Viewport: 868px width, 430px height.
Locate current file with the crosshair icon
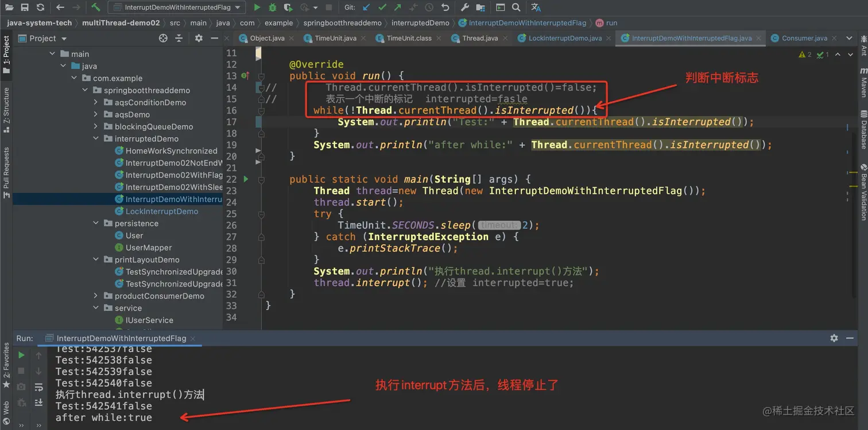(163, 38)
